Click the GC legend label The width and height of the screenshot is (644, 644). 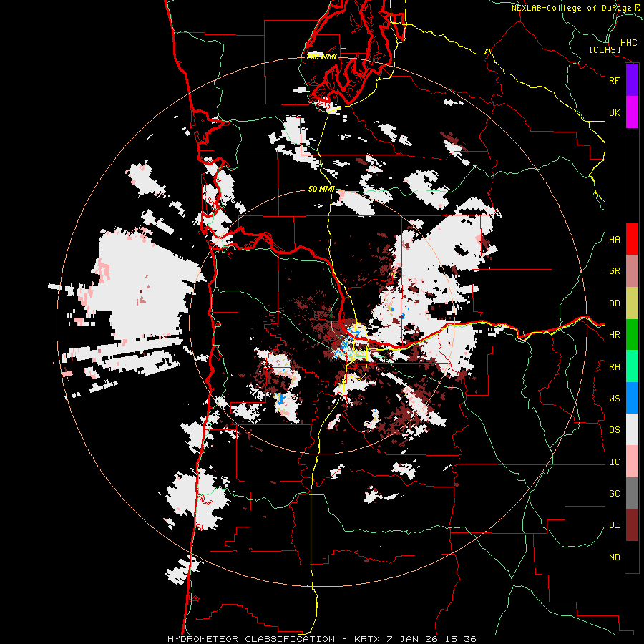(614, 494)
